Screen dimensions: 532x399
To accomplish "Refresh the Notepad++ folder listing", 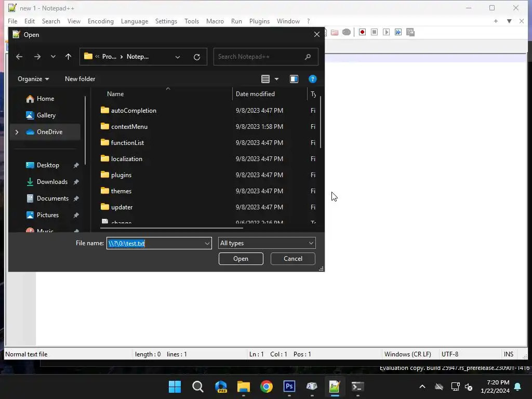I will (x=197, y=57).
